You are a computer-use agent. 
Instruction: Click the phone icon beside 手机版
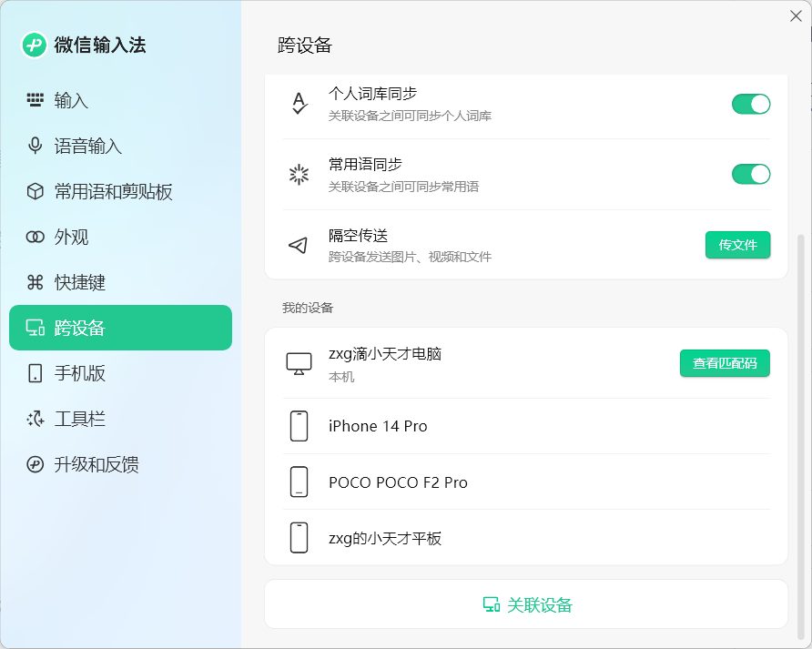[36, 373]
